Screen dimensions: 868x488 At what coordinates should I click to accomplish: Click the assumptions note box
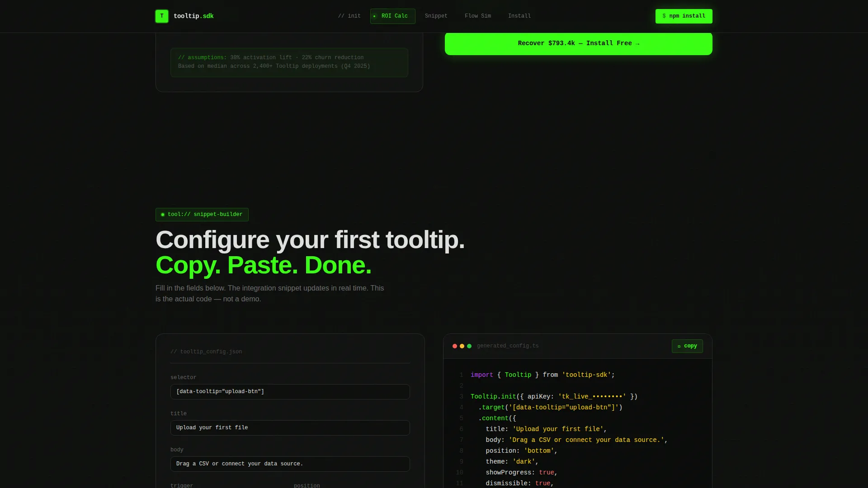pyautogui.click(x=289, y=62)
